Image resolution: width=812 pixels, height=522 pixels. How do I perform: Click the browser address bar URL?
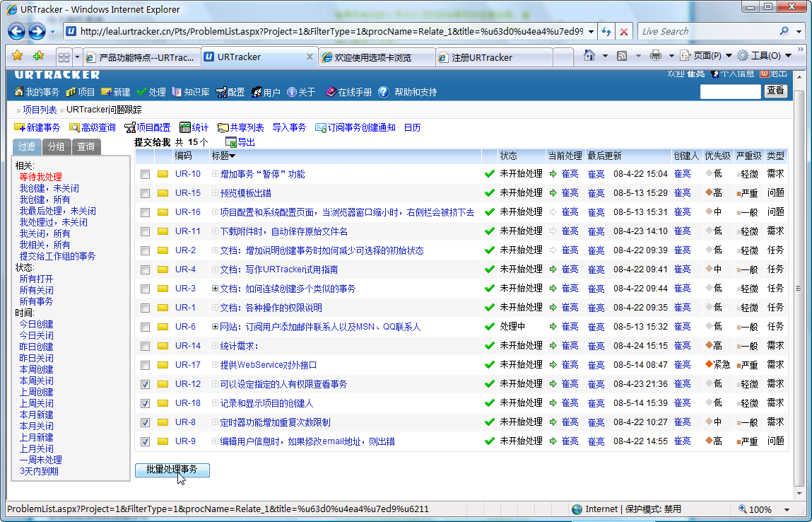point(331,32)
